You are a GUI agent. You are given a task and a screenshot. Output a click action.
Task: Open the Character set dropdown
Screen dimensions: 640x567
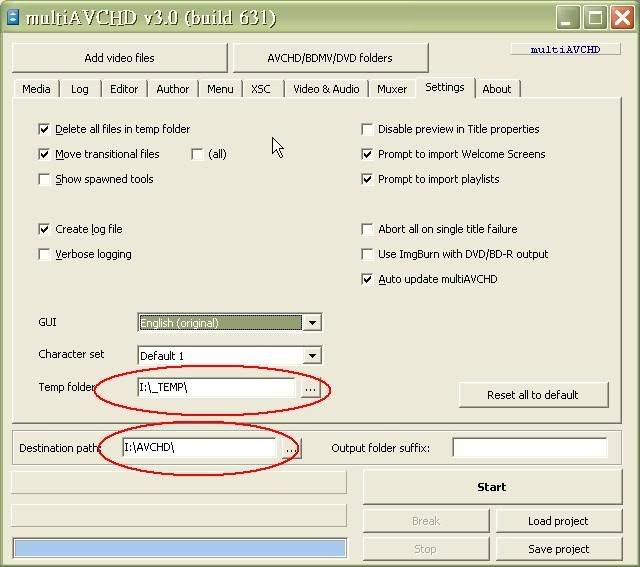click(312, 356)
